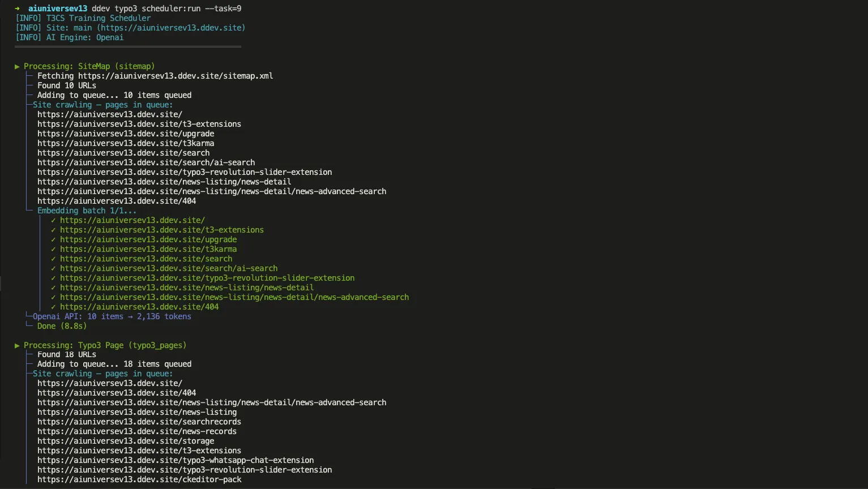The image size is (868, 489).
Task: Click the checkmarked '/404' URL
Action: (139, 307)
